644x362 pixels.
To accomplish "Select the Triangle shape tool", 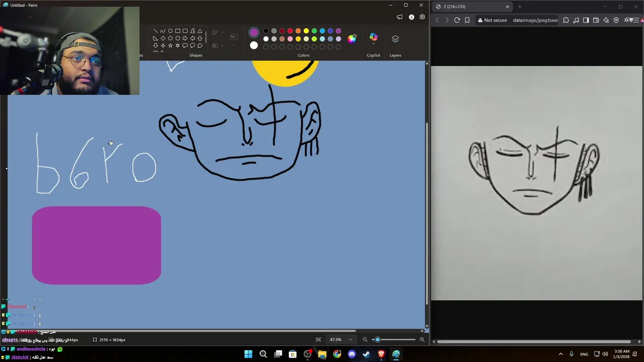I will pos(200,31).
